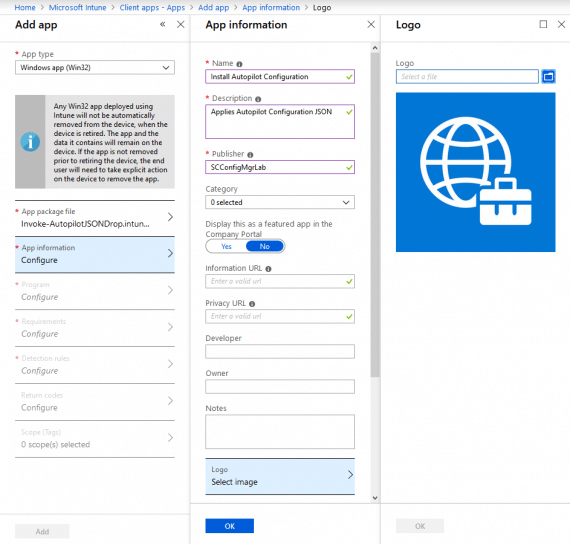Image resolution: width=570 pixels, height=544 pixels.
Task: Open App package file section
Action: pos(95,218)
